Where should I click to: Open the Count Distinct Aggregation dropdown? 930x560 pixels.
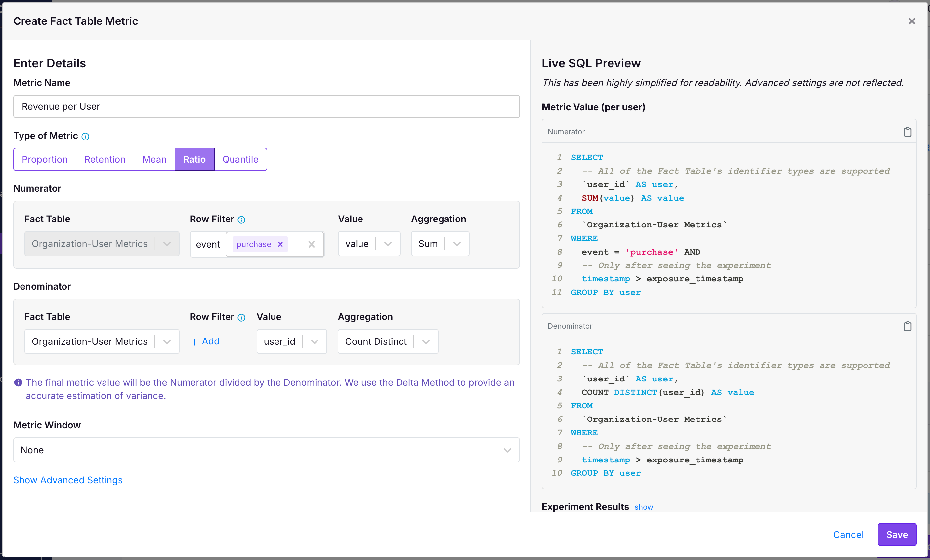[x=388, y=341]
